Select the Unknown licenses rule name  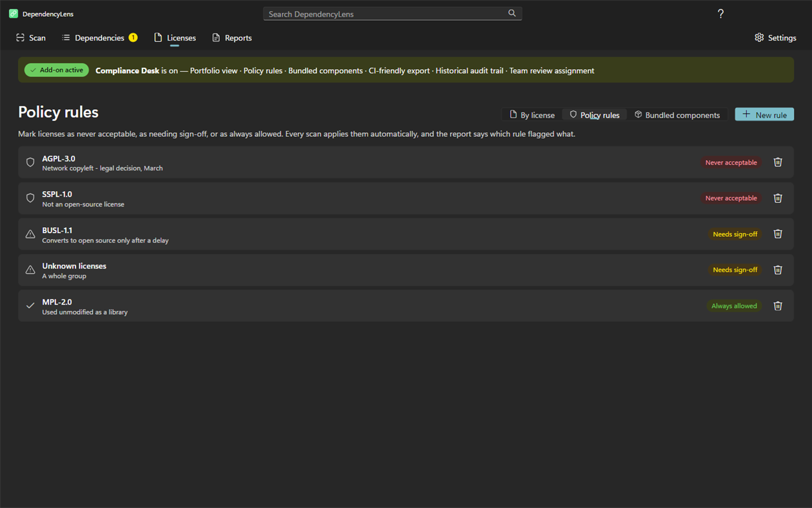tap(74, 265)
